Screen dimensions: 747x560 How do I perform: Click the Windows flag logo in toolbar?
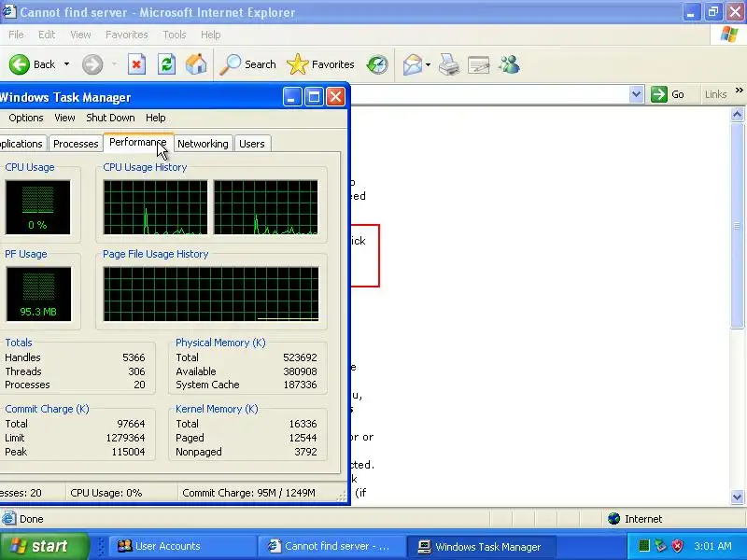[x=729, y=35]
